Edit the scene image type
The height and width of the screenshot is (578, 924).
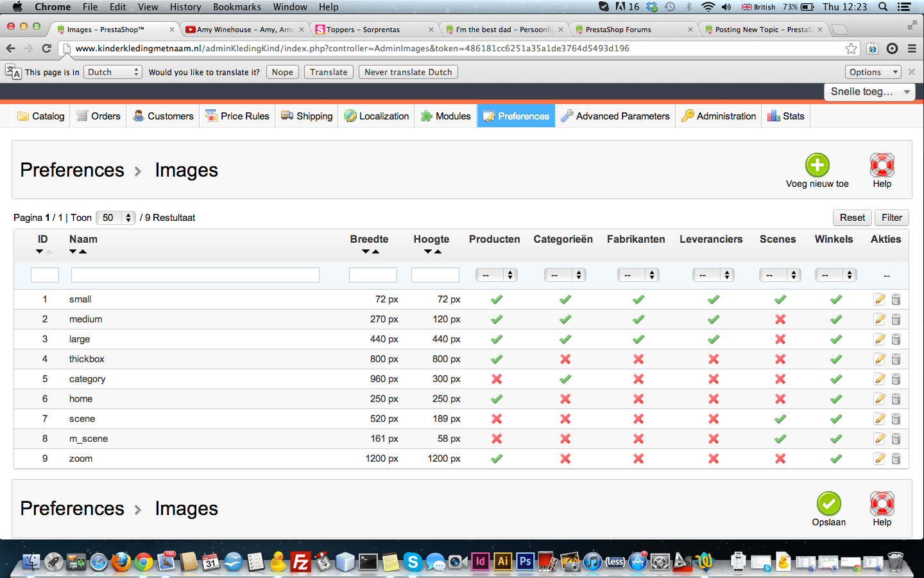(x=880, y=419)
